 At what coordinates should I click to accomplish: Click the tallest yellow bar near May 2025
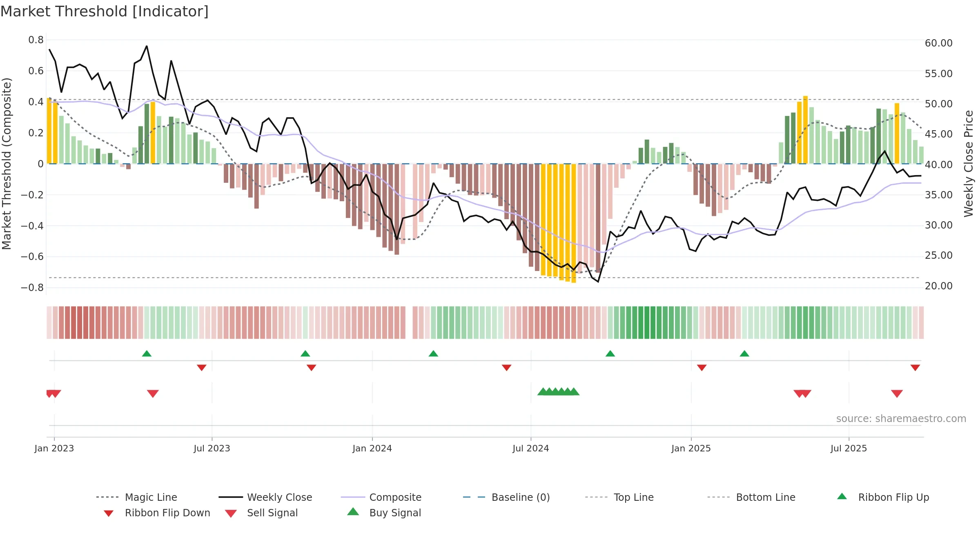point(805,130)
